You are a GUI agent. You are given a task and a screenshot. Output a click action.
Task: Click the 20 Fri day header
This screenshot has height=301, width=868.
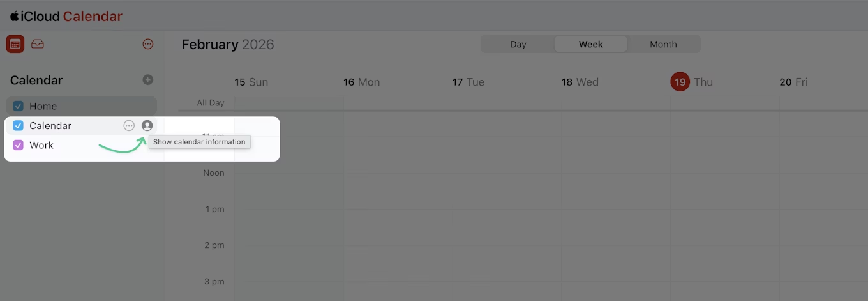point(794,82)
